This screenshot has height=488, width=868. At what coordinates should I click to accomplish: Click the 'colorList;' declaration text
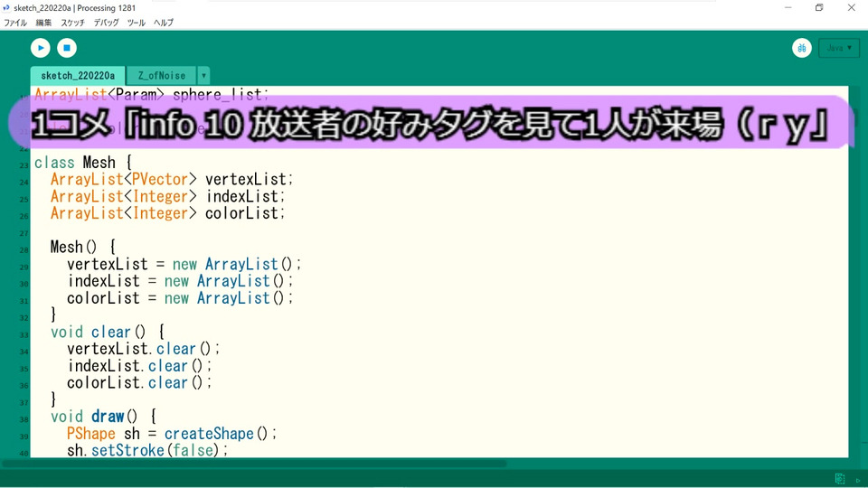click(x=245, y=213)
